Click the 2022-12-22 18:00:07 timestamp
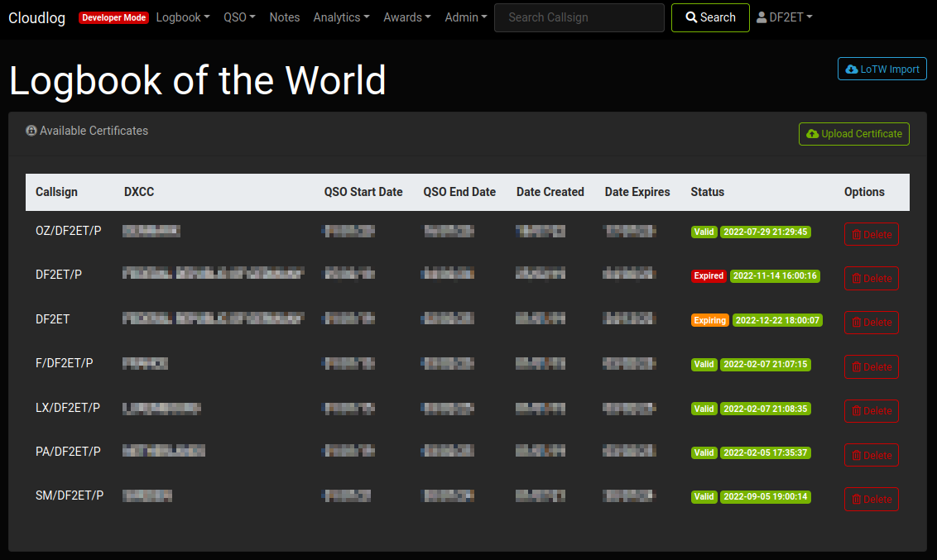 (x=777, y=320)
